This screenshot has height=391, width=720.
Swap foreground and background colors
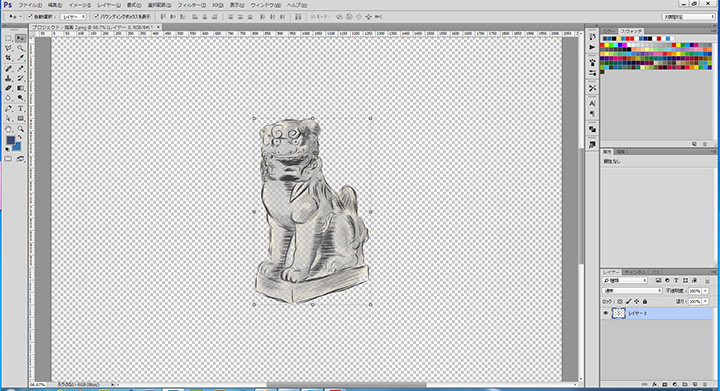click(20, 137)
